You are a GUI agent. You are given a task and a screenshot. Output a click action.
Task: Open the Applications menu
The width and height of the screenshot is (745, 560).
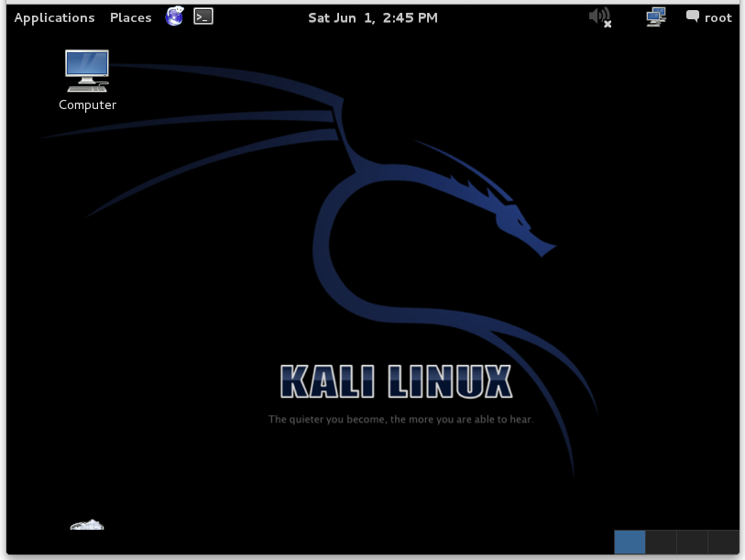pyautogui.click(x=54, y=17)
